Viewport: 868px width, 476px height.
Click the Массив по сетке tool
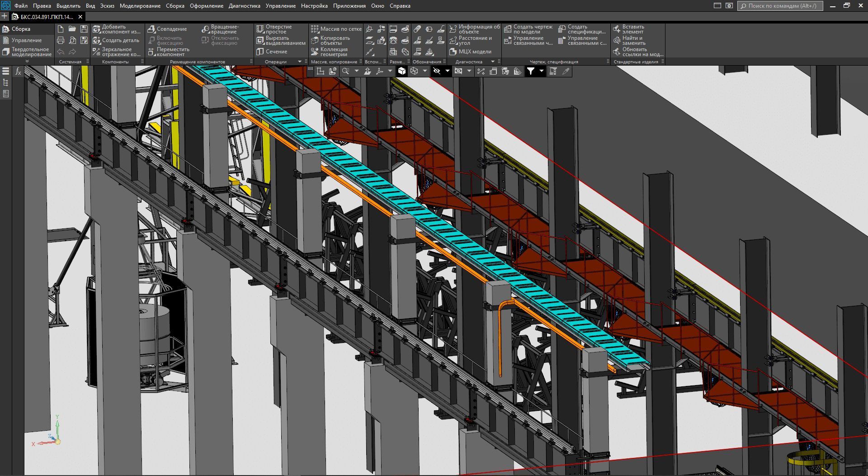(x=336, y=29)
